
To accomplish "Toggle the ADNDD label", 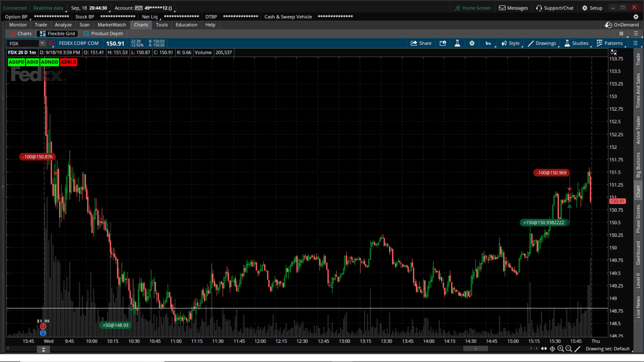I will tap(49, 62).
